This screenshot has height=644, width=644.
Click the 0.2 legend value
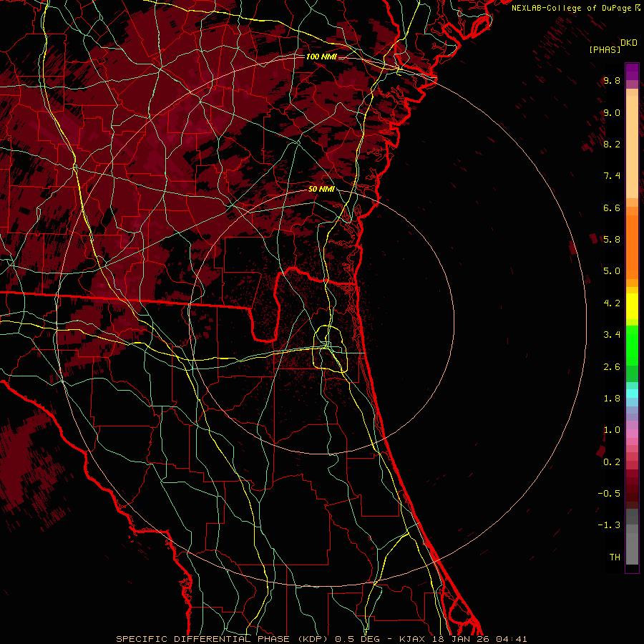(x=612, y=462)
